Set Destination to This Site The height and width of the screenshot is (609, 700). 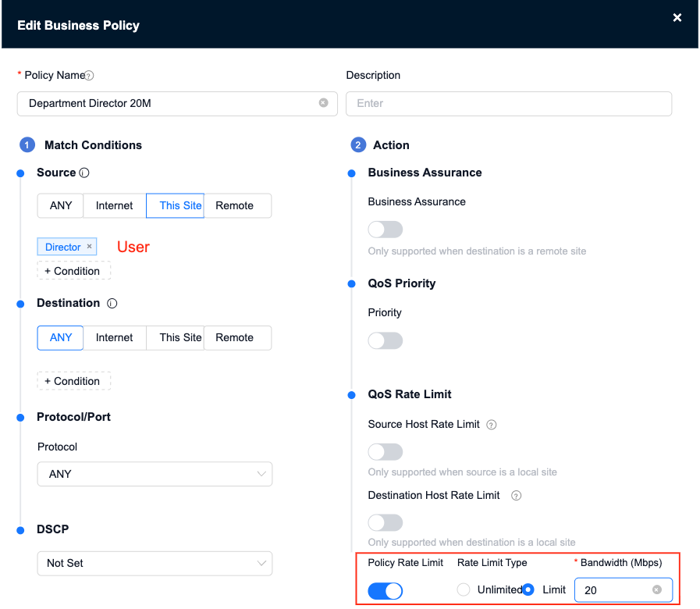pos(175,338)
